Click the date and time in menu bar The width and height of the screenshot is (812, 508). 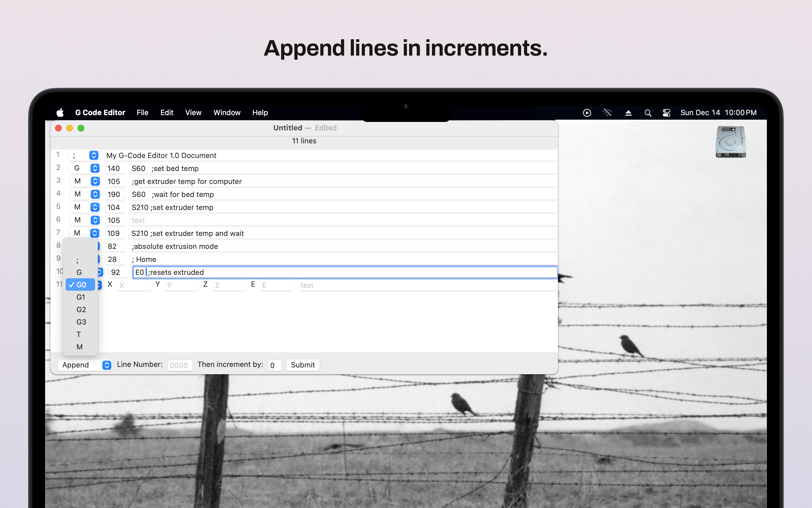point(718,113)
